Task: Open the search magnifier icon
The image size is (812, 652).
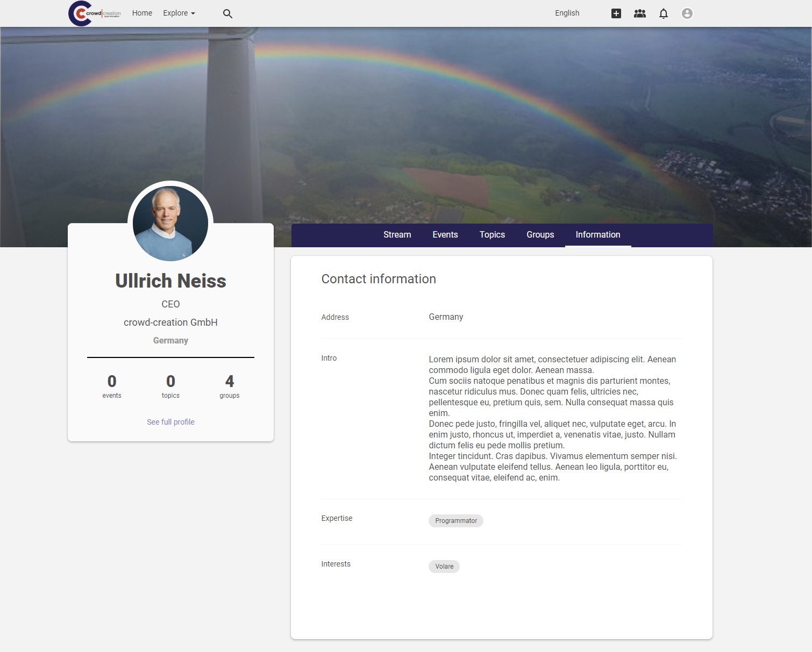Action: coord(227,13)
